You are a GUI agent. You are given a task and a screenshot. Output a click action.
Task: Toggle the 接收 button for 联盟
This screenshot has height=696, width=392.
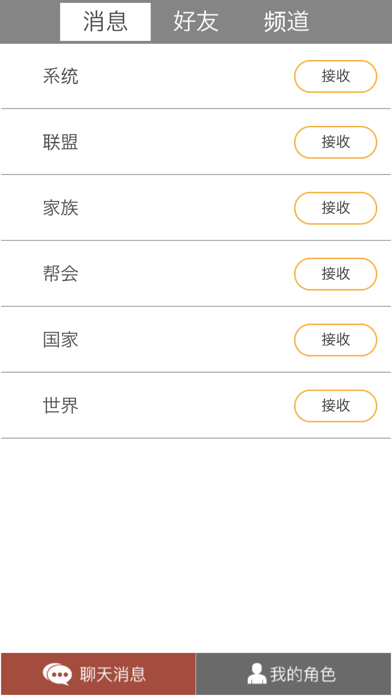click(336, 142)
